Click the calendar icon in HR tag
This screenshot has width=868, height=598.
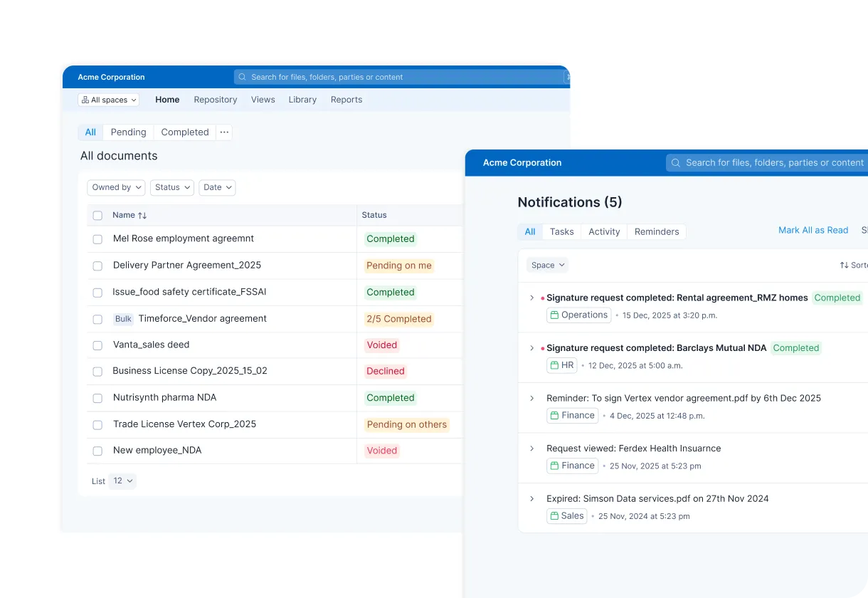coord(554,365)
